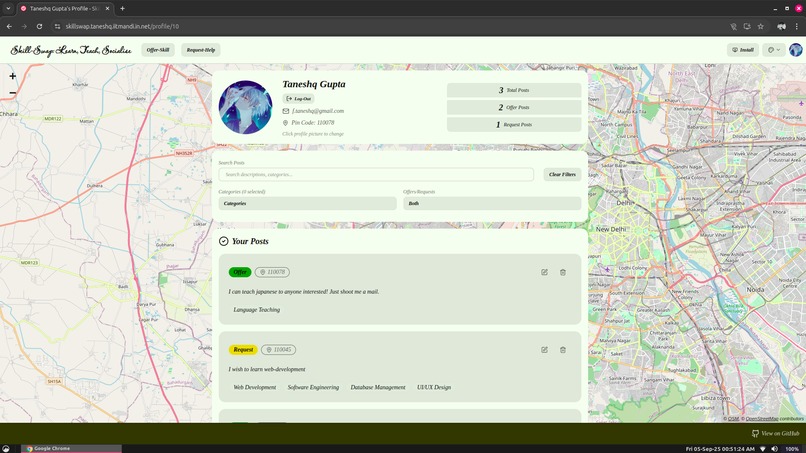Click profile picture to change it
Screen dimensions: 806x453
point(245,107)
